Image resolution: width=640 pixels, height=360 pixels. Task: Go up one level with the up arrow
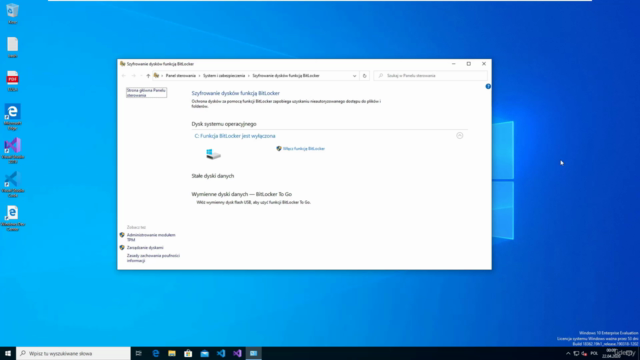[x=148, y=76]
